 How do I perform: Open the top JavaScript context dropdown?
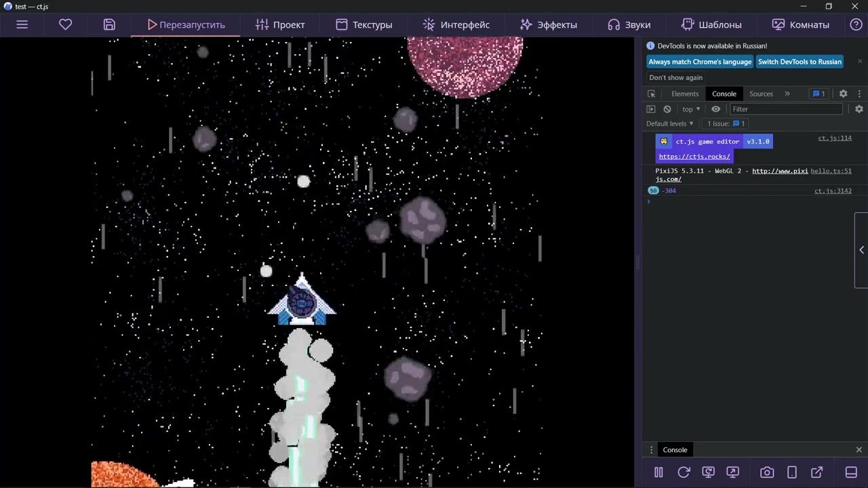pos(691,109)
